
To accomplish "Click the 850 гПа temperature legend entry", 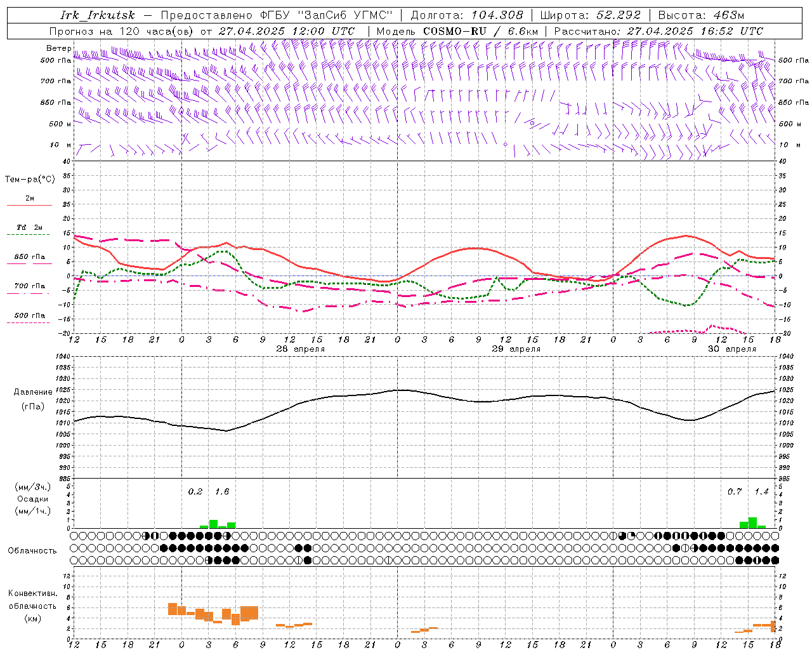I will [x=29, y=257].
